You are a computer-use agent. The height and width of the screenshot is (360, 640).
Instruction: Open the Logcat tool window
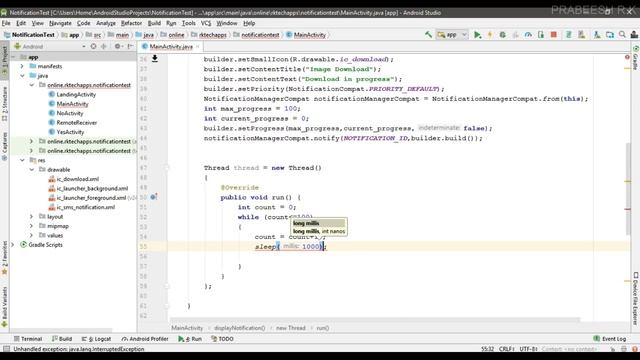[x=96, y=339]
